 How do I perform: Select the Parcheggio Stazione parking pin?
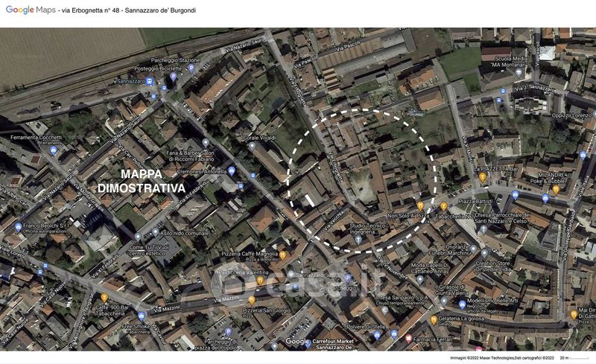(191, 68)
